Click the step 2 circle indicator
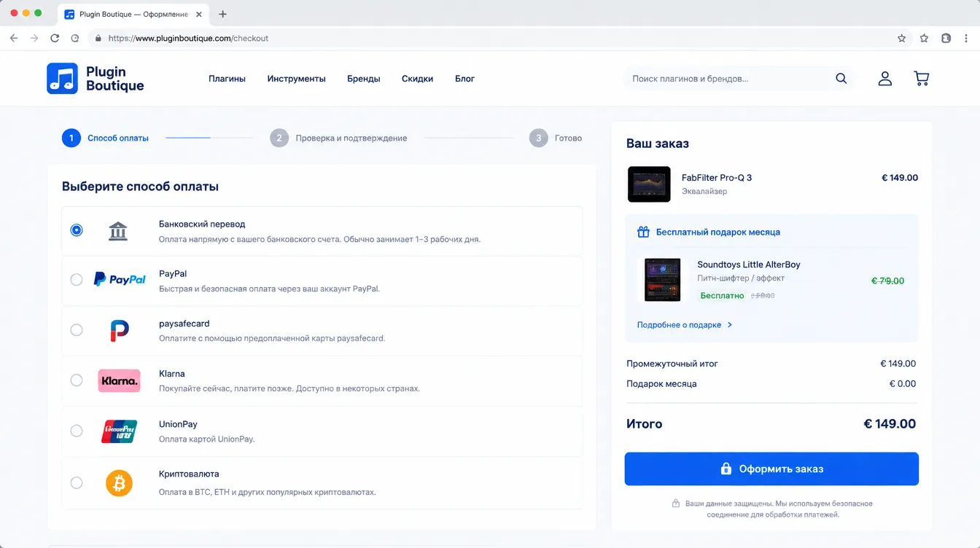Image resolution: width=980 pixels, height=548 pixels. pos(279,138)
